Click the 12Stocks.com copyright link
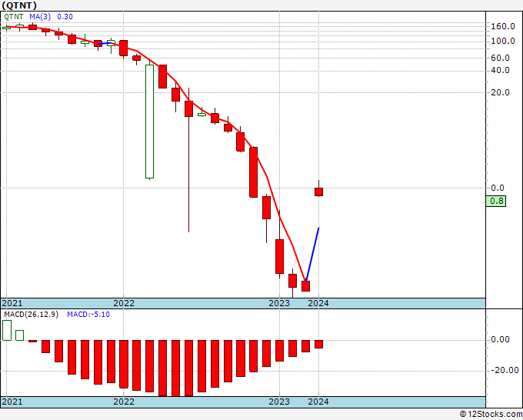Screen dimensions: 523x420 (x=491, y=414)
